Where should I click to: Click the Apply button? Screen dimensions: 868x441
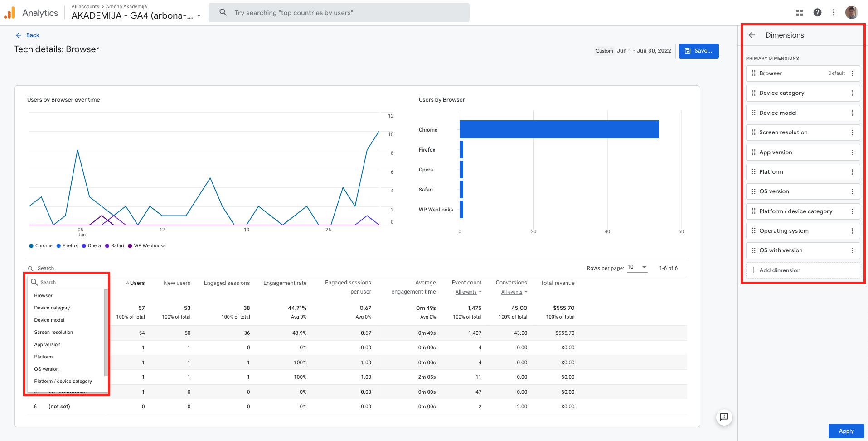(846, 431)
